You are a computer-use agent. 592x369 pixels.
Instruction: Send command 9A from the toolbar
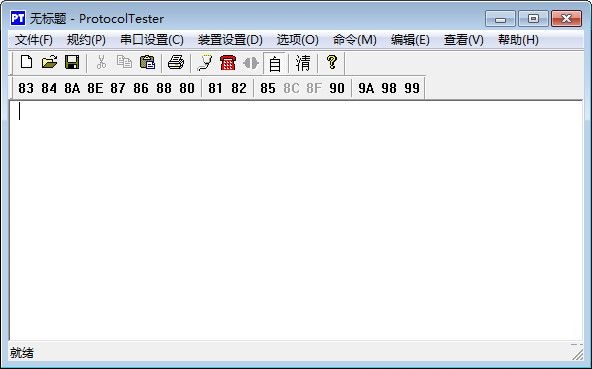pyautogui.click(x=366, y=88)
